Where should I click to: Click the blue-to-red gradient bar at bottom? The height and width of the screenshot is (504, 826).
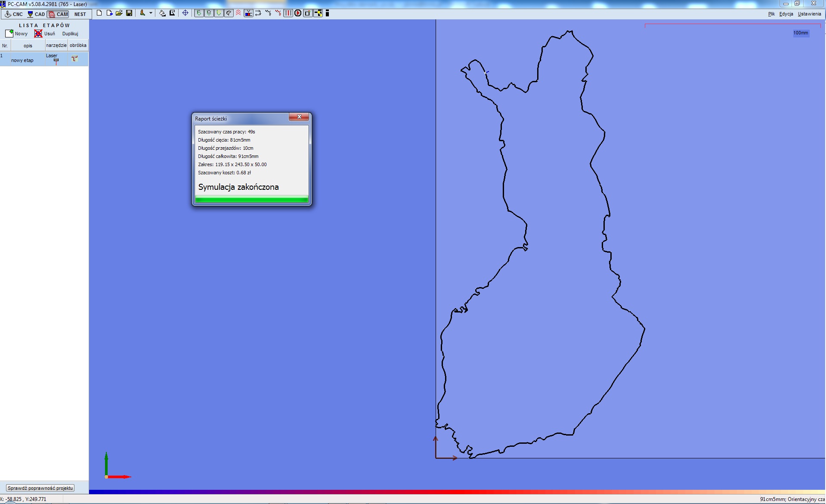457,492
